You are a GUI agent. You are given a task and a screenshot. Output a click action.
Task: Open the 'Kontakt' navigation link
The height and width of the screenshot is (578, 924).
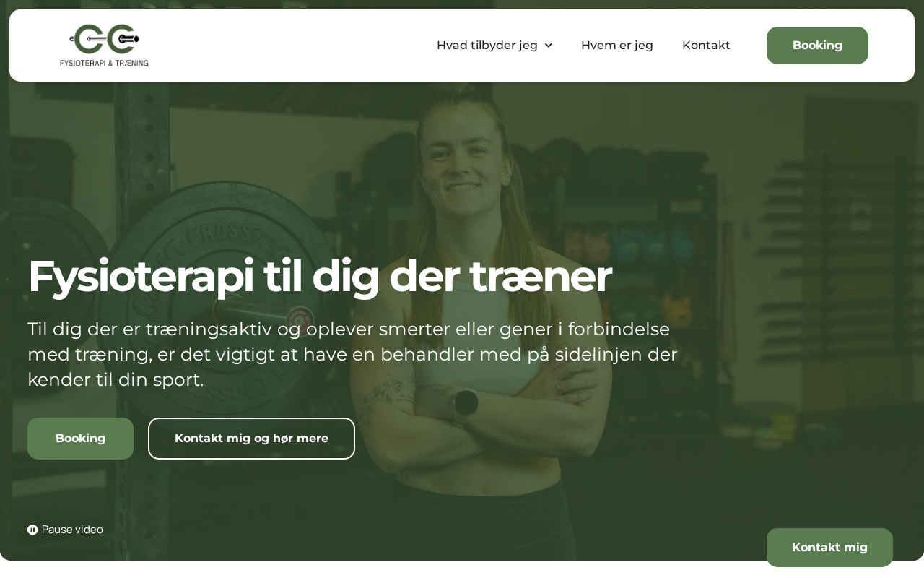click(706, 46)
